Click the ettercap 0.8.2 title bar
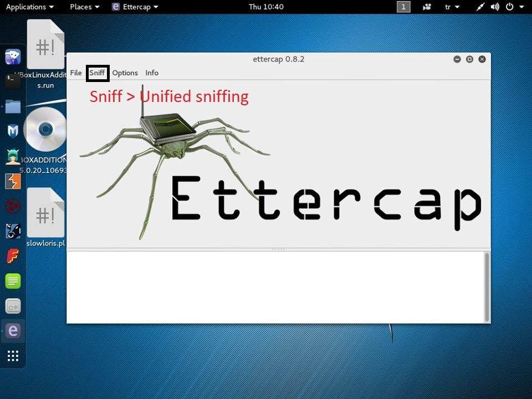This screenshot has width=532, height=399. (x=279, y=59)
